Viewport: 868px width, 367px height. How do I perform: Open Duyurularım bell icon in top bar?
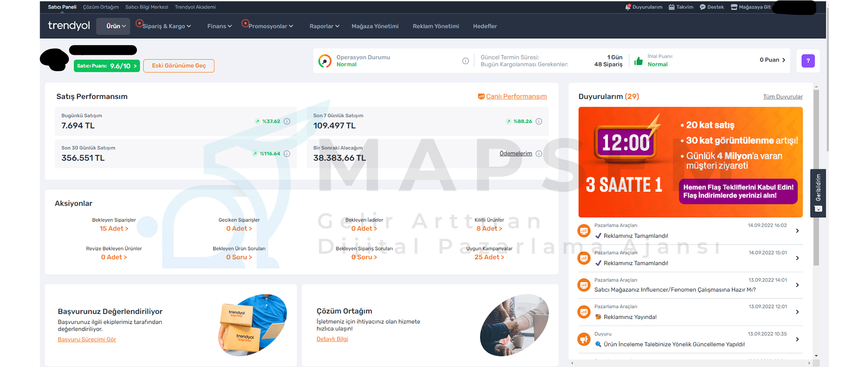pos(628,7)
